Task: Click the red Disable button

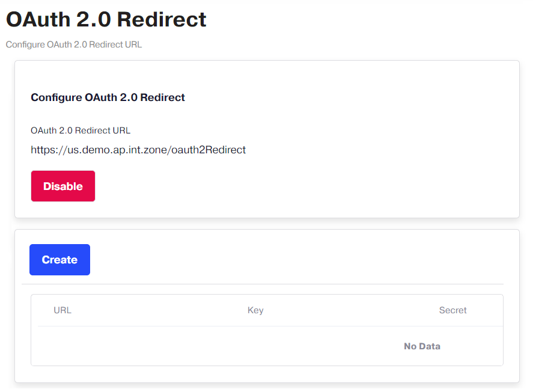Action: (x=63, y=186)
